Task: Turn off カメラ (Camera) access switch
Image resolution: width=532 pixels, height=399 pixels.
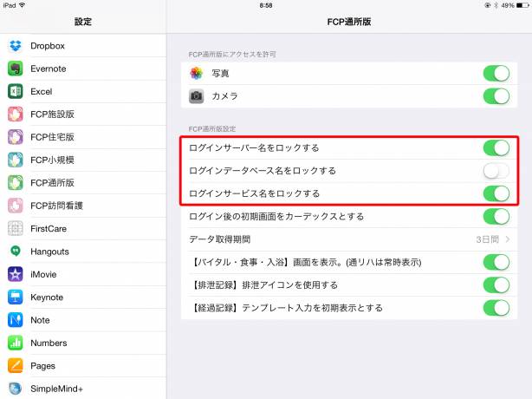Action: [x=496, y=96]
